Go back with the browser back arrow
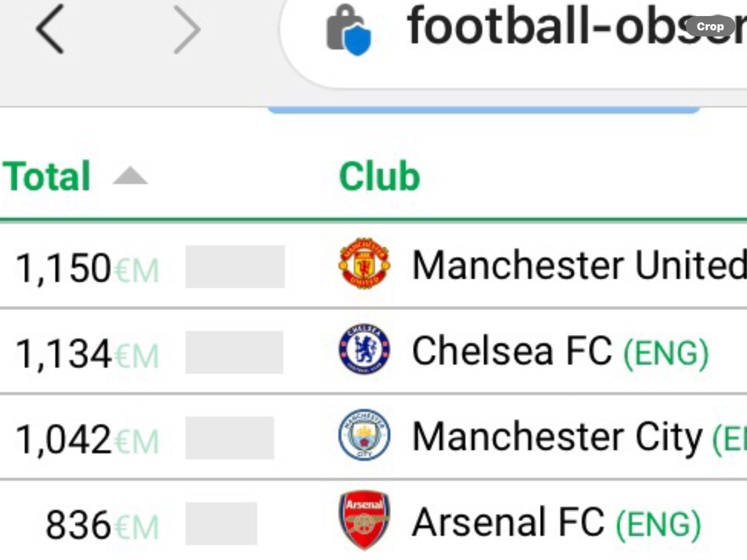The height and width of the screenshot is (560, 747). pyautogui.click(x=50, y=29)
